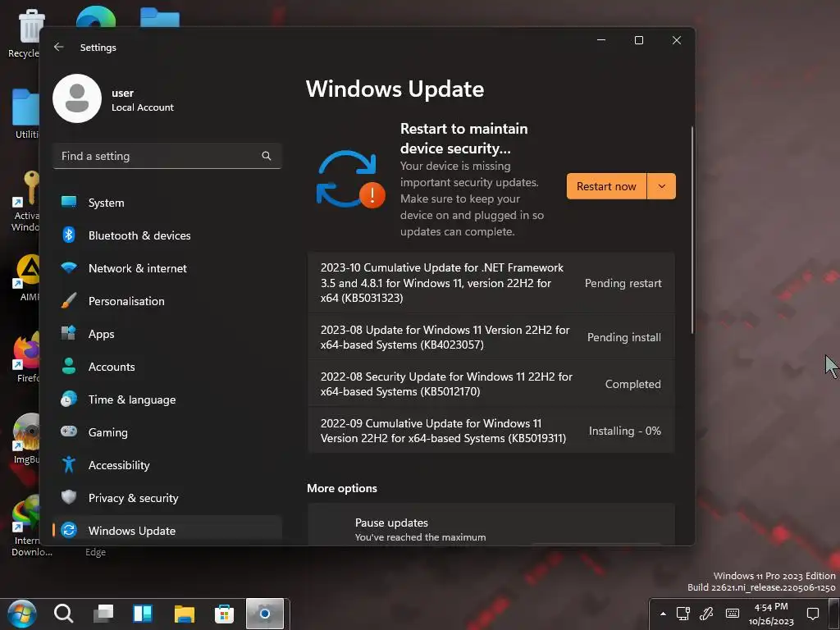The width and height of the screenshot is (840, 630).
Task: Select the KB4023057 update row
Action: [491, 337]
